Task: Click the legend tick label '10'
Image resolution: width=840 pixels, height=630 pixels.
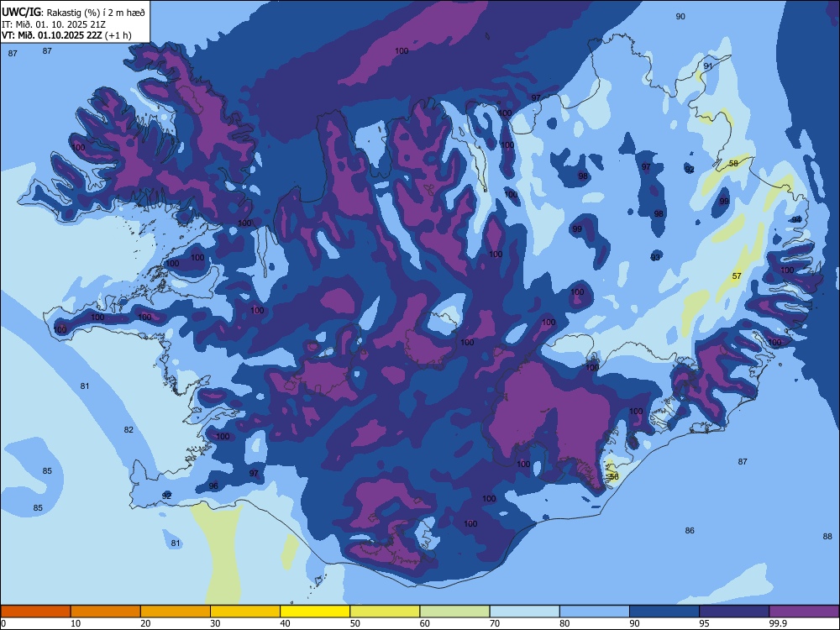Action: point(76,623)
